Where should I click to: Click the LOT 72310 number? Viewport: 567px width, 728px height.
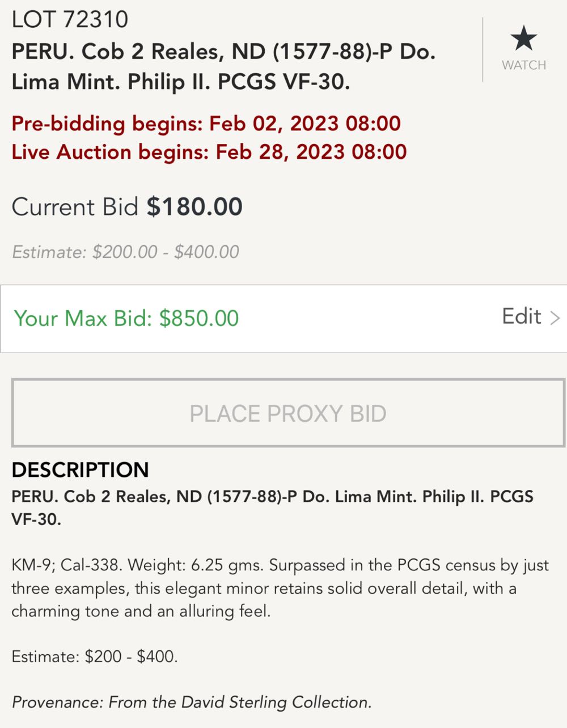point(70,20)
